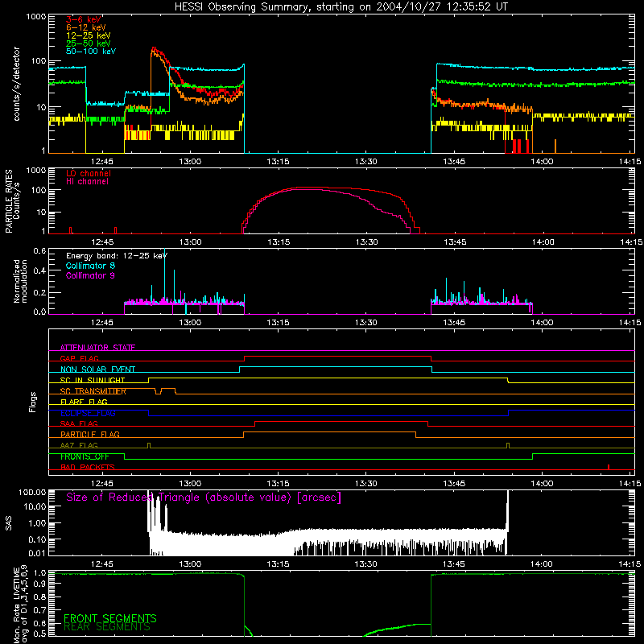This screenshot has height=644, width=644.
Task: Click the red BAD PACKETS spike marker
Action: (609, 467)
